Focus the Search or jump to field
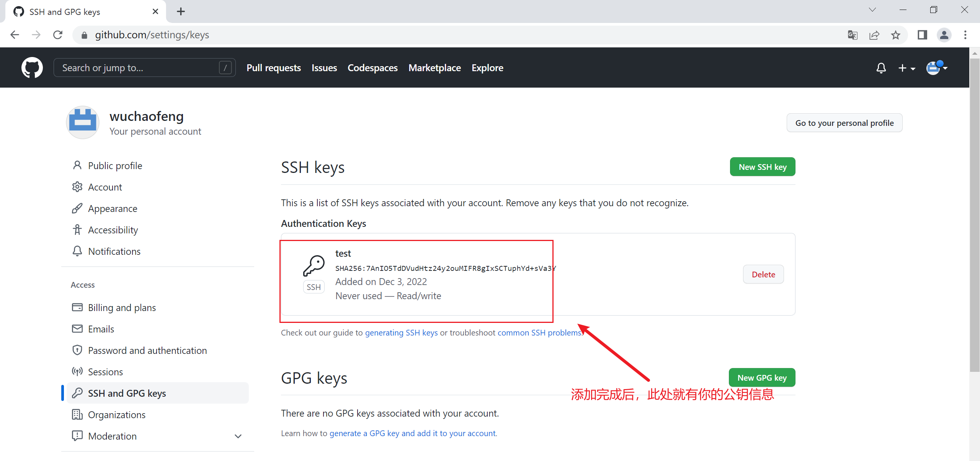980x461 pixels. 144,68
